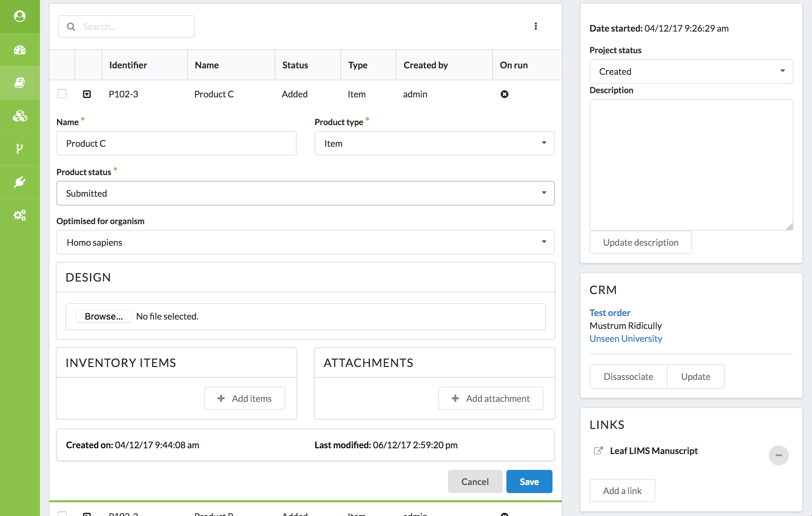Click the product search field
The image size is (812, 516).
click(x=132, y=27)
